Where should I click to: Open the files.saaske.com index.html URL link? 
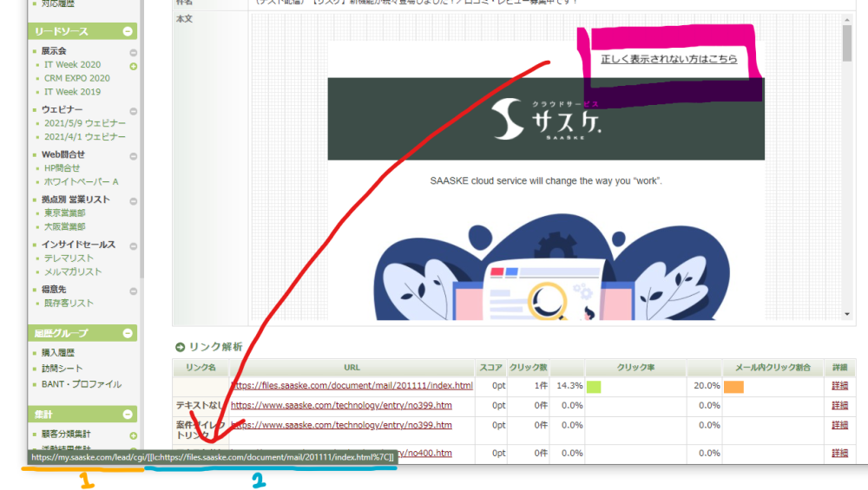[x=352, y=385]
